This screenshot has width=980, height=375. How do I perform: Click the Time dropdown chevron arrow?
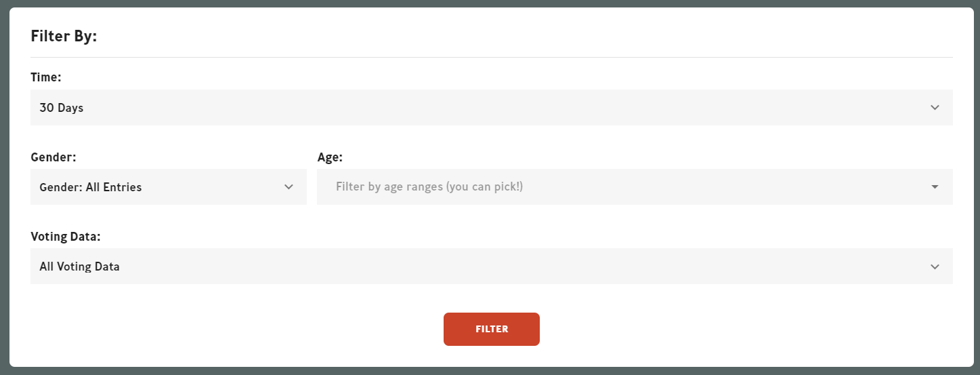click(935, 108)
